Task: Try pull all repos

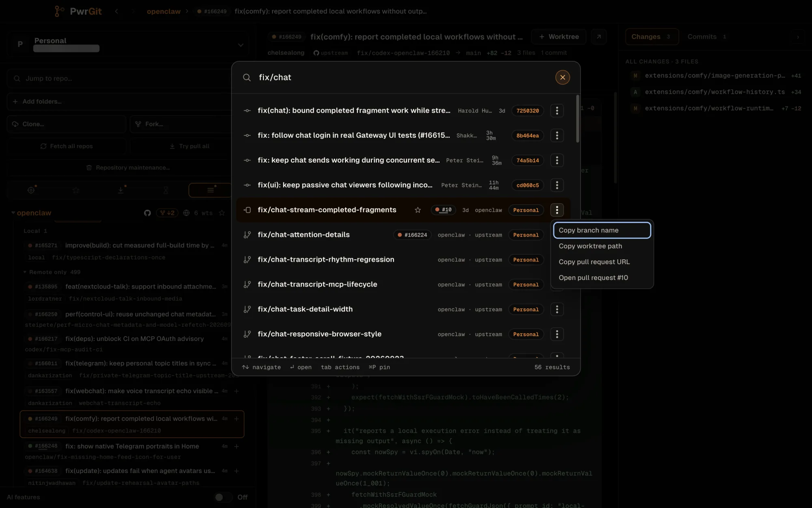Action: tap(189, 146)
